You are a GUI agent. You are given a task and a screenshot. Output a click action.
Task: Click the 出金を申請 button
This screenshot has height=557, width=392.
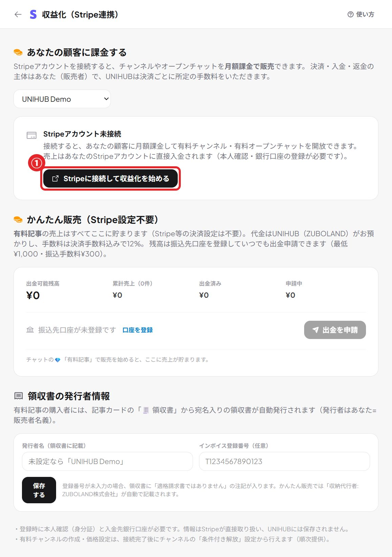coord(335,330)
